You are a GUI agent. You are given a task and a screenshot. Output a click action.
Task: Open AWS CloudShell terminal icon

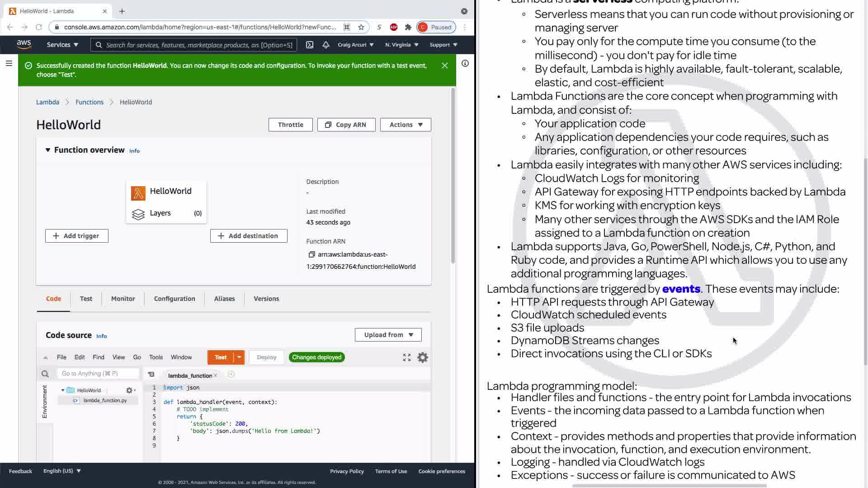[x=310, y=45]
